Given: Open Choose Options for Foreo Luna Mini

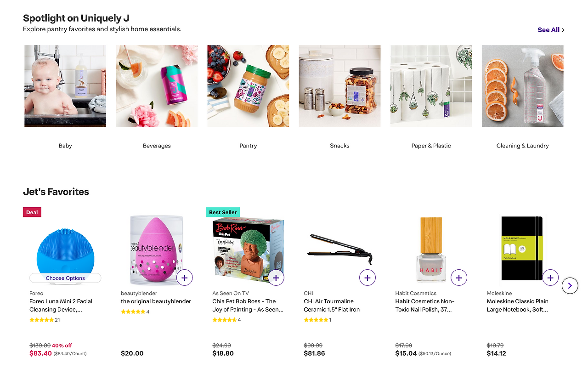Looking at the screenshot, I should click(65, 278).
